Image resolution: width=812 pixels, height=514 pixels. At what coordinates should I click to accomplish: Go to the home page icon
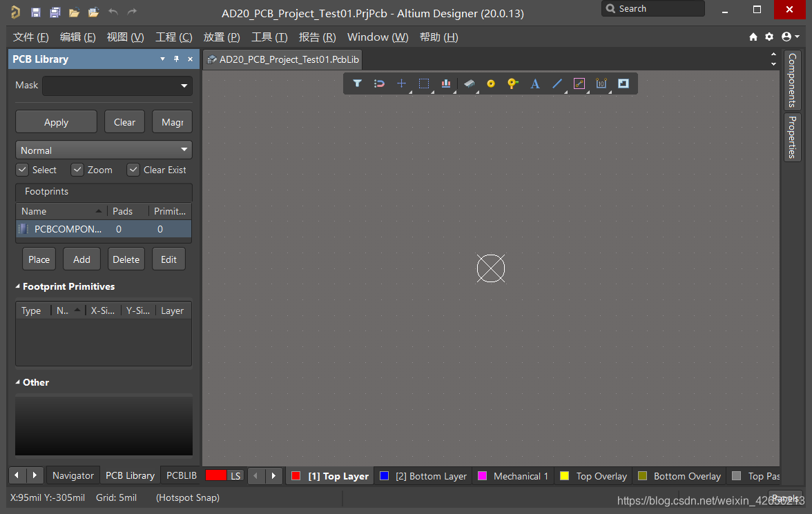753,37
